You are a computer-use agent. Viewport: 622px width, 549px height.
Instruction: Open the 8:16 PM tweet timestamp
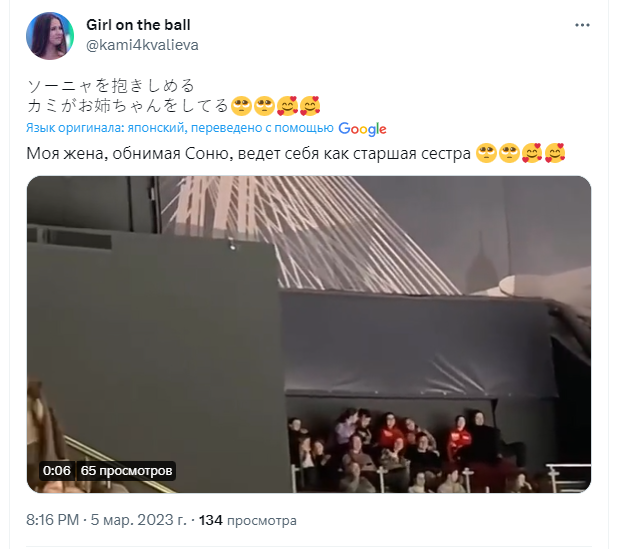[52, 520]
